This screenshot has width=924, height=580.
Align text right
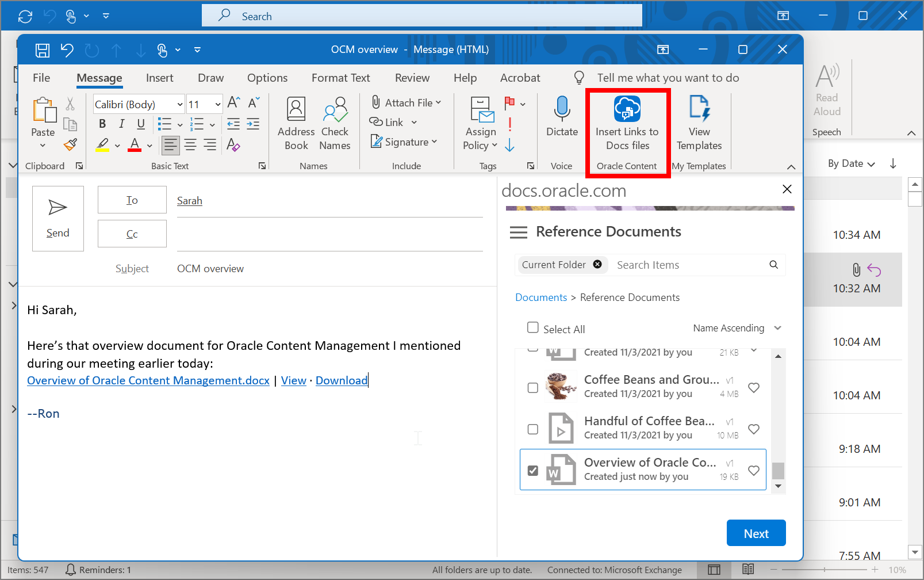[x=210, y=145]
